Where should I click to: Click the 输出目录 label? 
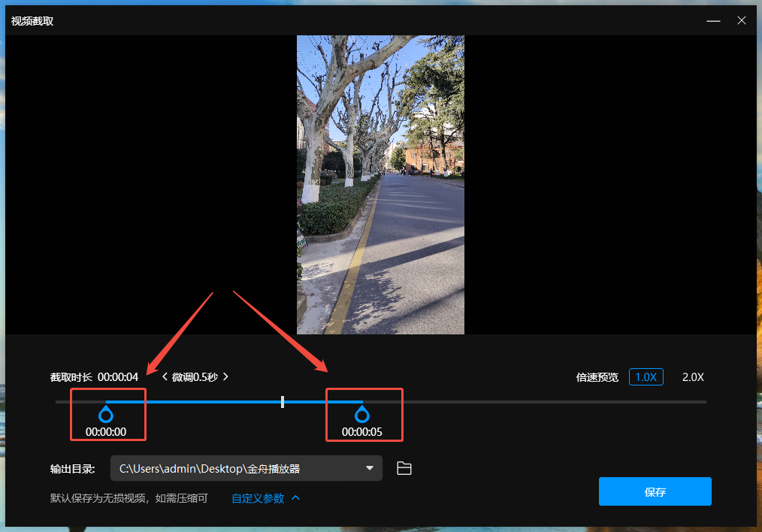point(72,469)
